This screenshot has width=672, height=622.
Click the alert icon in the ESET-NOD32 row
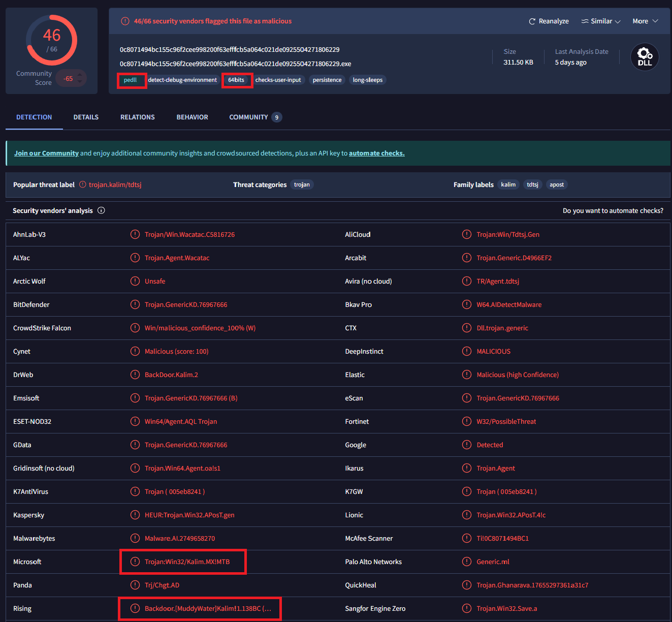coord(135,421)
